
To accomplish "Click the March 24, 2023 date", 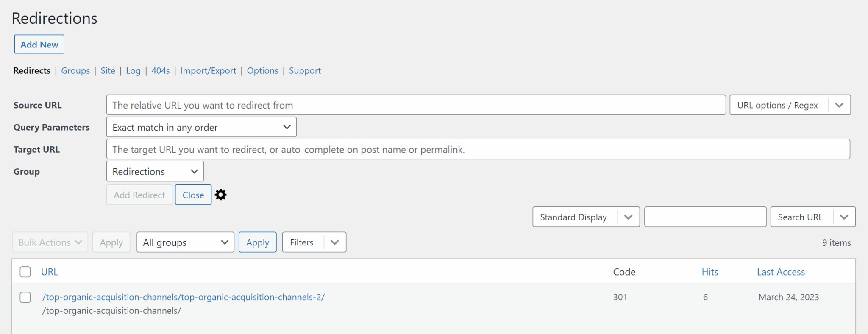I will coord(789,297).
